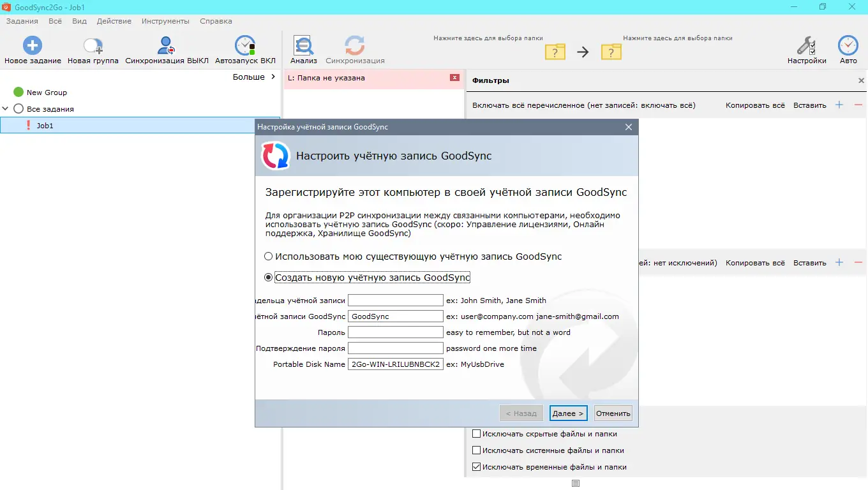
Task: Click Копировать всё for the include filters
Action: [755, 105]
